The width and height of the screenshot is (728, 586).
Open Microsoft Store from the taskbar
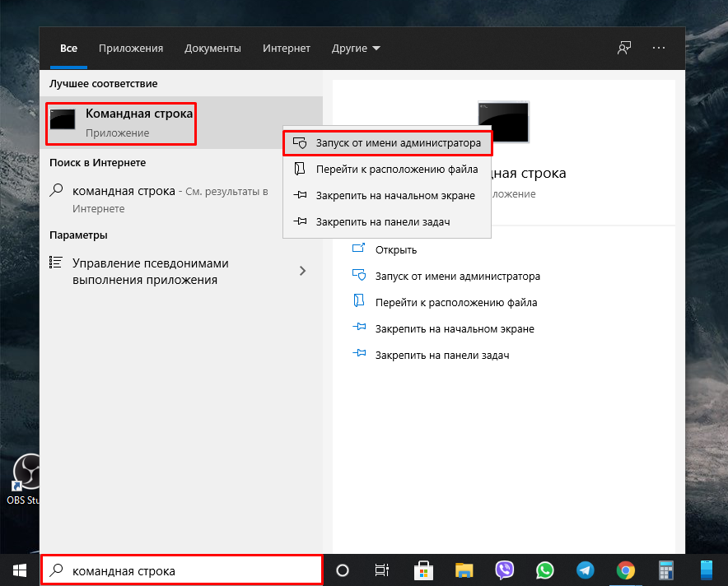coord(423,570)
